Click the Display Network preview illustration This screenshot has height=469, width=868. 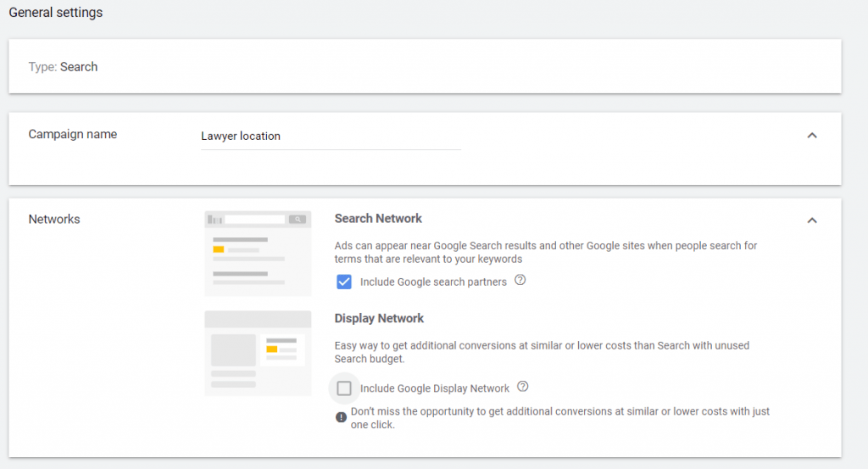258,353
